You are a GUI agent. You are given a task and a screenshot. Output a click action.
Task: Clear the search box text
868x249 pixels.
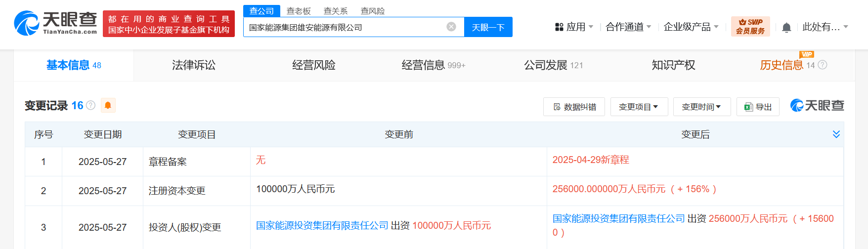pyautogui.click(x=451, y=27)
